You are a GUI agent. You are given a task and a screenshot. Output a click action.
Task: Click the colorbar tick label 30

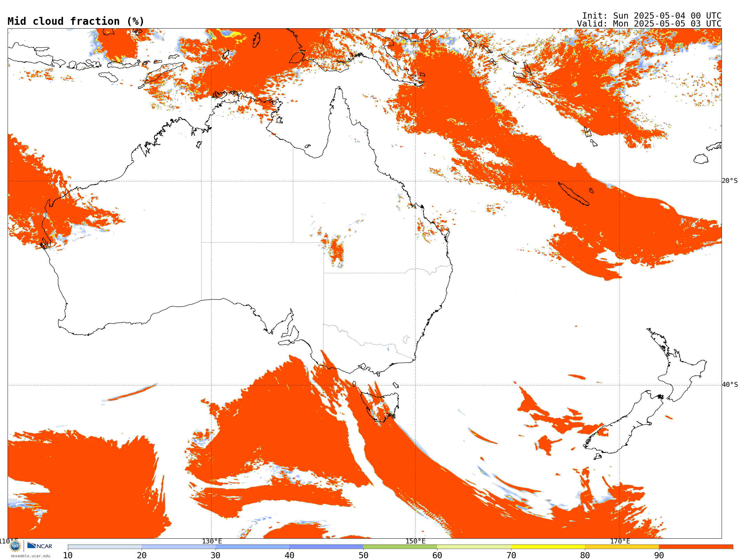click(216, 555)
